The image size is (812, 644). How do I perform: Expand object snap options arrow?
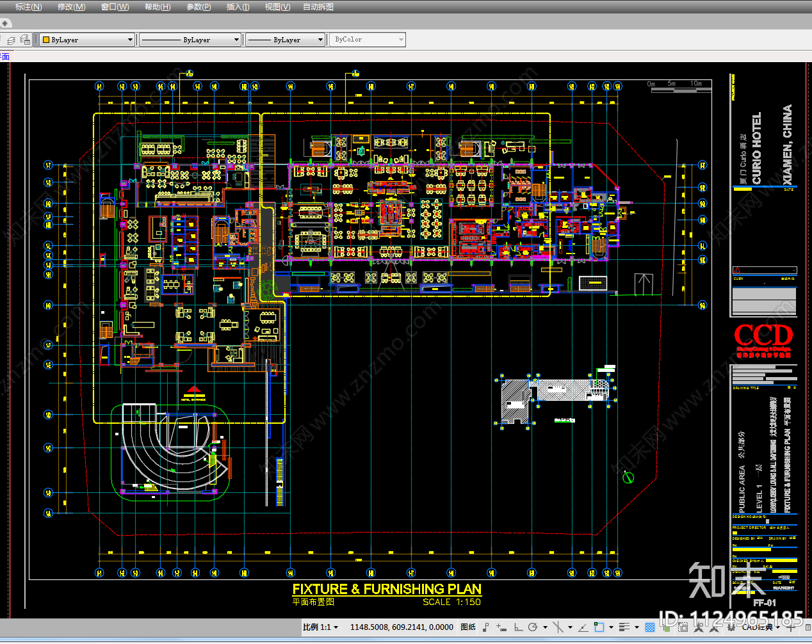[x=611, y=627]
